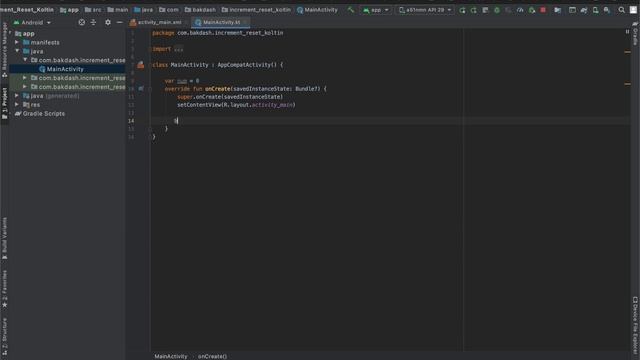Open the Favorites side tab
Screen dimensions: 640x360
(4, 289)
